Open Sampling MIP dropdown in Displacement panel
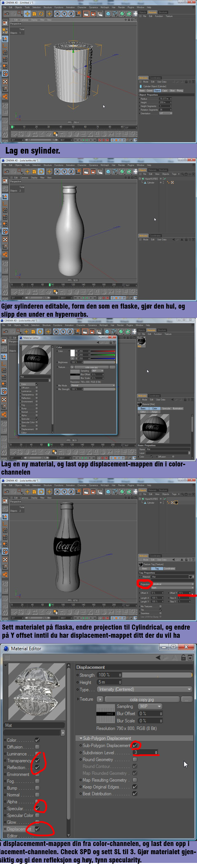 (x=150, y=706)
